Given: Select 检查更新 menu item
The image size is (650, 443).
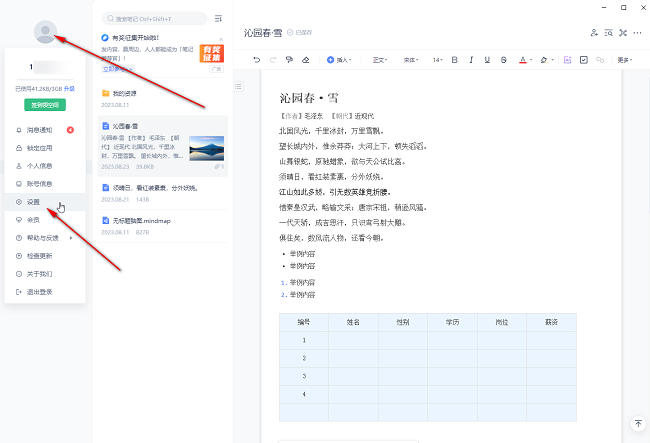Looking at the screenshot, I should tap(45, 256).
